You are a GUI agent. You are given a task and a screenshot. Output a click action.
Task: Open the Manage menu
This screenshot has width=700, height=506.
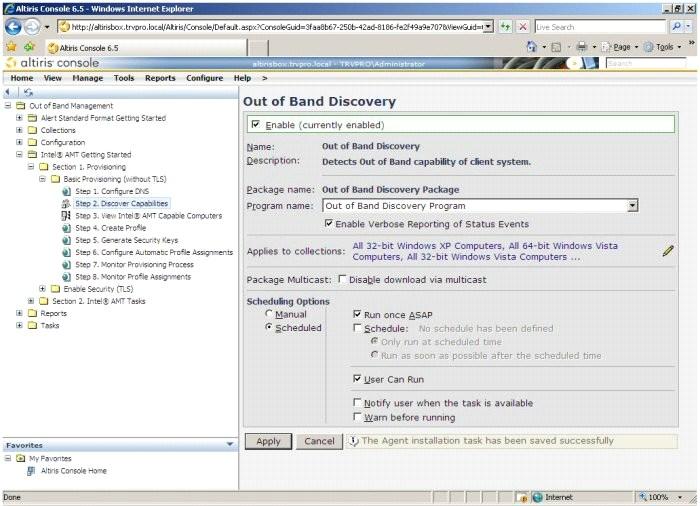point(88,78)
